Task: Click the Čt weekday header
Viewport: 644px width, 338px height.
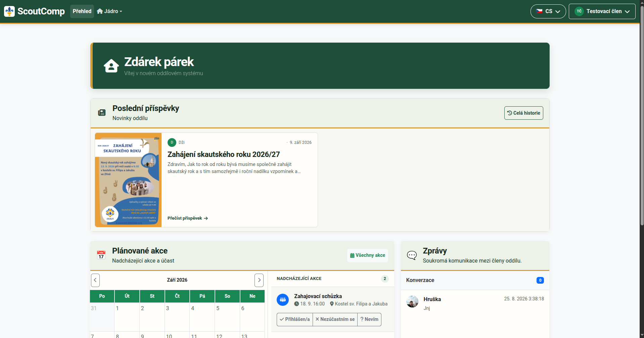Action: click(x=177, y=296)
